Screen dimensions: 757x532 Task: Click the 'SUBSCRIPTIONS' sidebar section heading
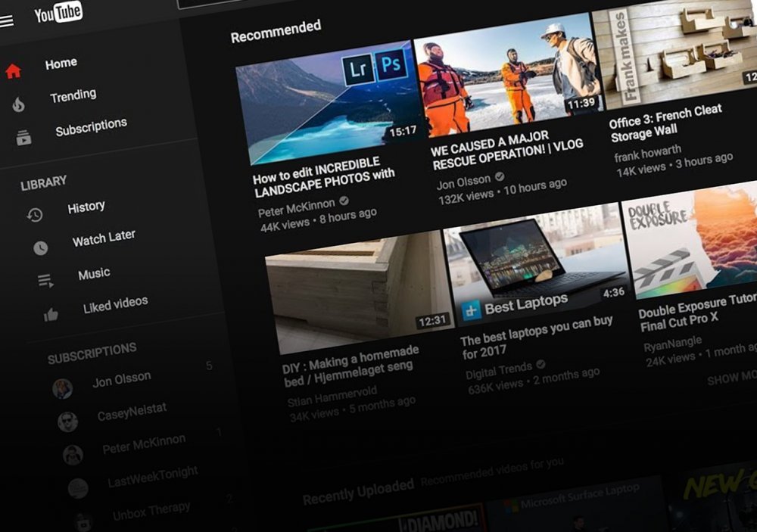(x=92, y=353)
